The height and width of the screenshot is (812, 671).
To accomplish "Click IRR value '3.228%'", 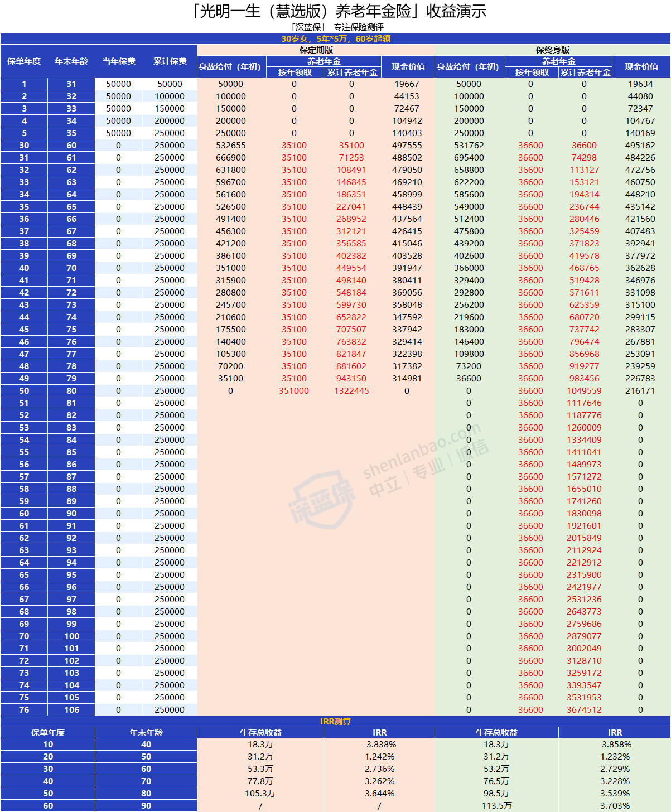I will 615,781.
